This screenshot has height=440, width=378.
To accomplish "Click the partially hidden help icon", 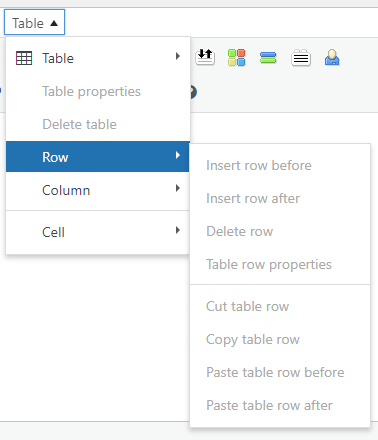I will tap(193, 92).
